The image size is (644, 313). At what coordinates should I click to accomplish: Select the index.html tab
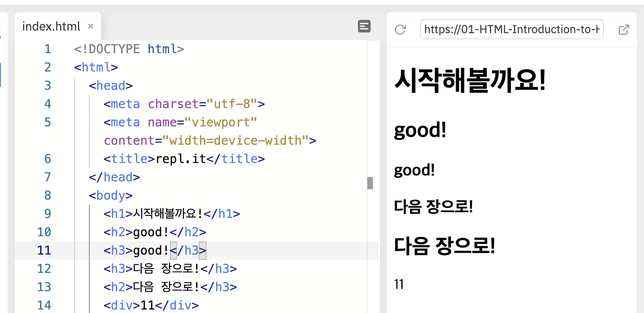coord(51,26)
